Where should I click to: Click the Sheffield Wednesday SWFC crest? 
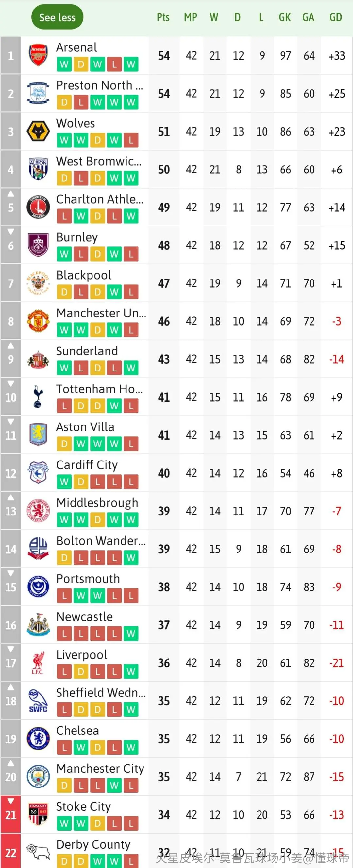[x=38, y=700]
